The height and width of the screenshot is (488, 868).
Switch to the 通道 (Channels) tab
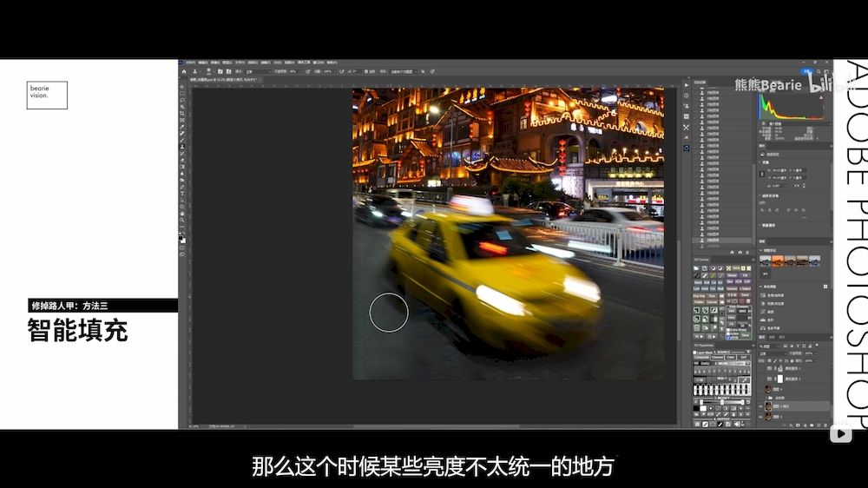click(773, 337)
